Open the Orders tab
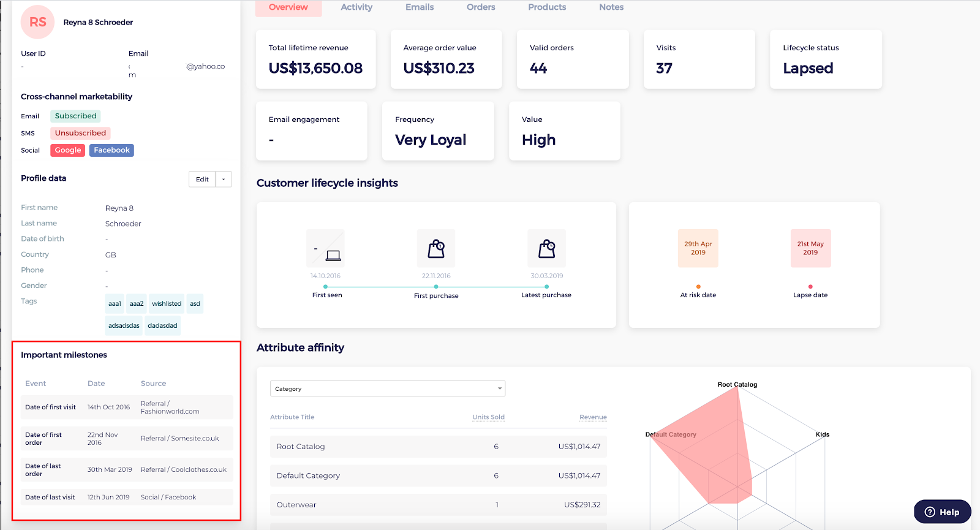The image size is (980, 530). point(481,7)
